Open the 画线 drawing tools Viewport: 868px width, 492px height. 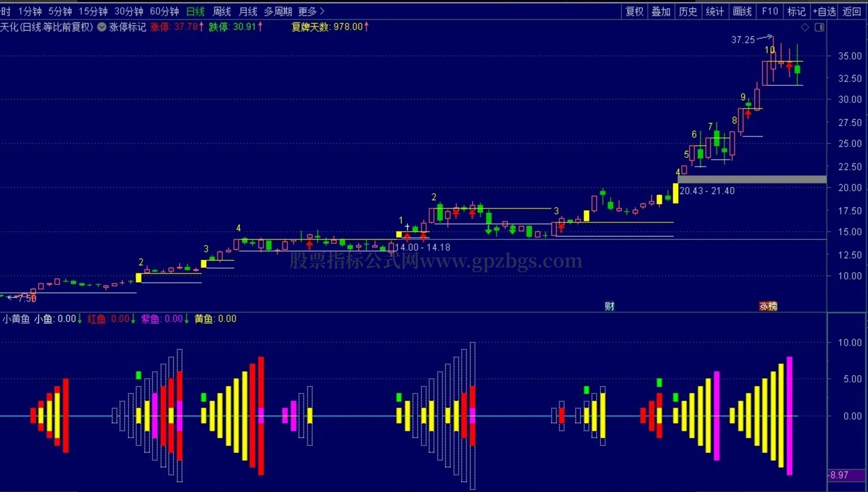pyautogui.click(x=742, y=11)
